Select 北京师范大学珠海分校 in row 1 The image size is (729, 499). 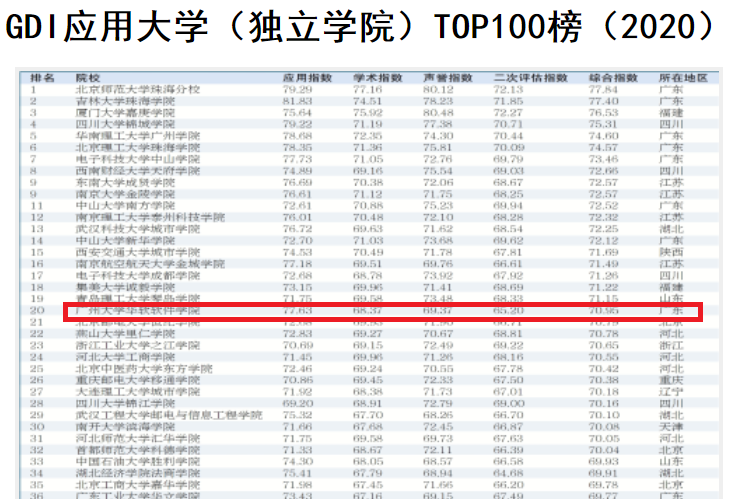tap(138, 89)
